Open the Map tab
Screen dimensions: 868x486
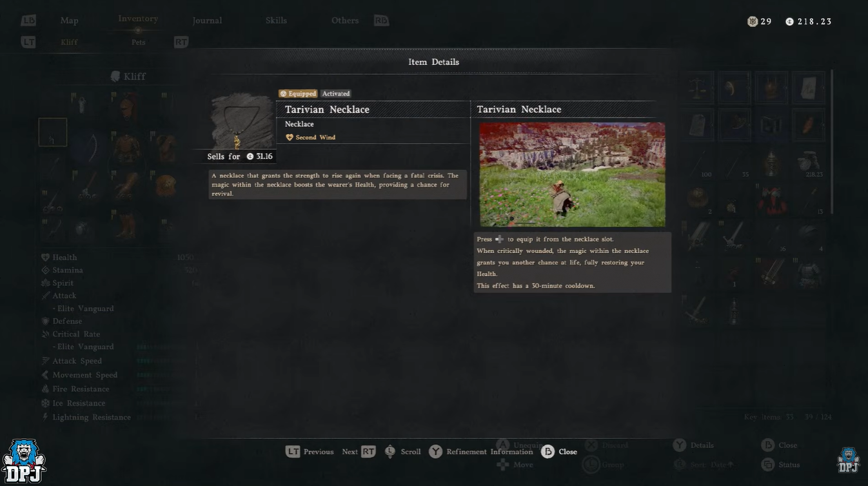tap(69, 21)
